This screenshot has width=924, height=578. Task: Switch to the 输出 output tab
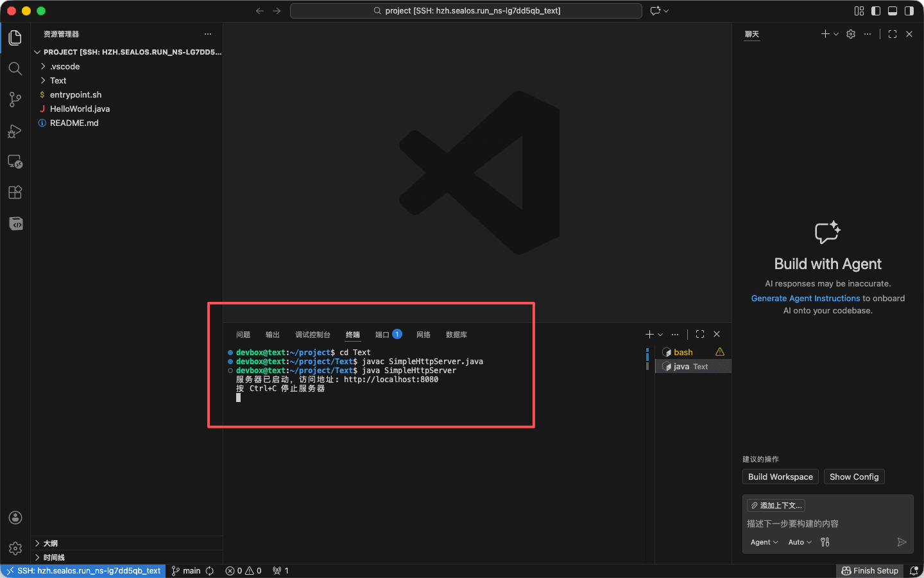[x=273, y=335]
